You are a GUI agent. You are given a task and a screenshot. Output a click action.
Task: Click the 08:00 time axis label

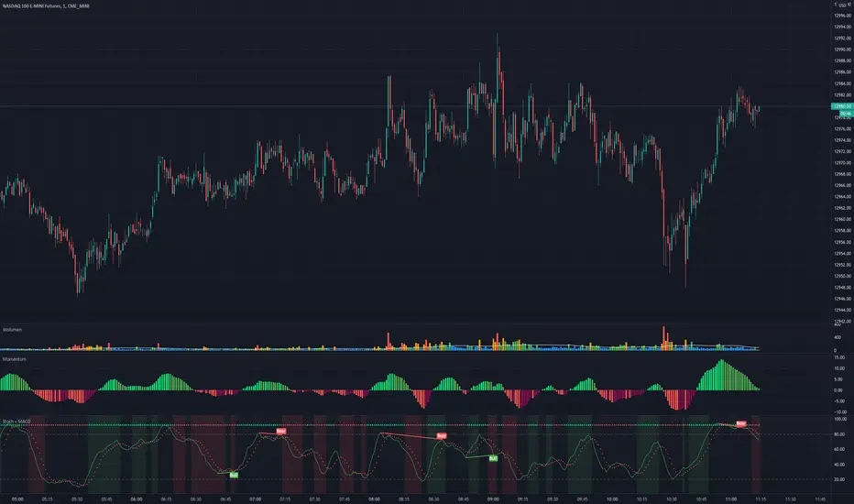pos(374,499)
